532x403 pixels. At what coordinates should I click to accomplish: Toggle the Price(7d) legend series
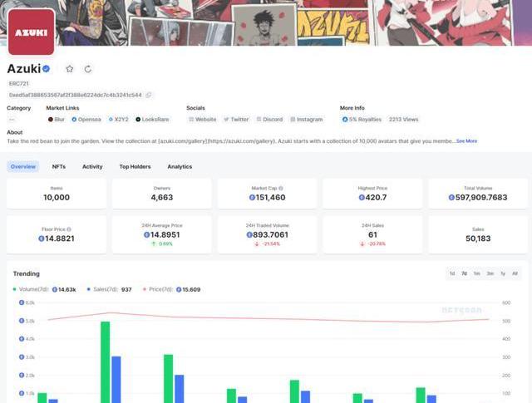[x=172, y=289]
